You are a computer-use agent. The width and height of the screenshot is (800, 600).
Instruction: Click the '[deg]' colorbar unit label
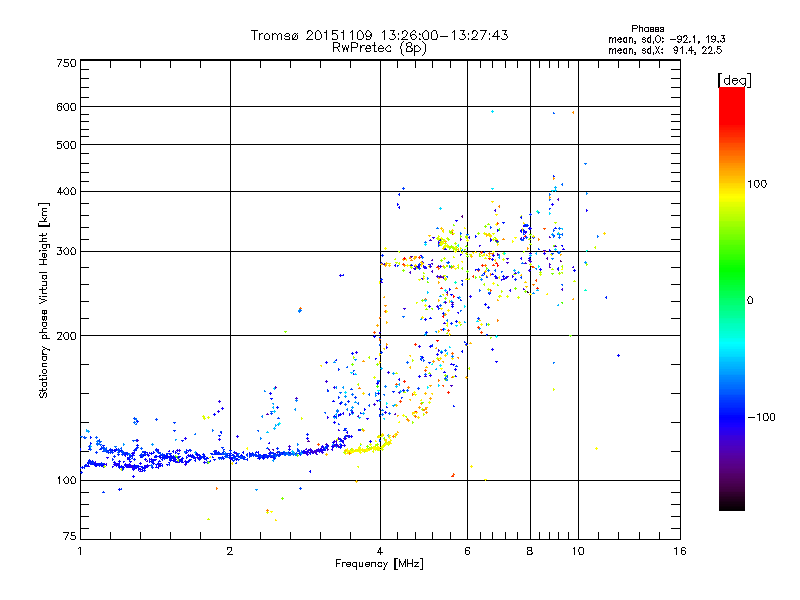[x=734, y=80]
